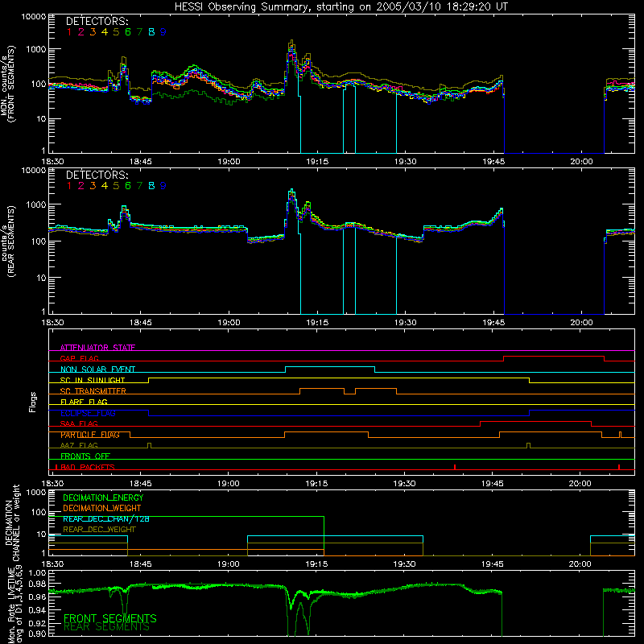Image resolution: width=644 pixels, height=644 pixels.
Task: Click the rear segments panel y-axis title
Action: pyautogui.click(x=8, y=241)
